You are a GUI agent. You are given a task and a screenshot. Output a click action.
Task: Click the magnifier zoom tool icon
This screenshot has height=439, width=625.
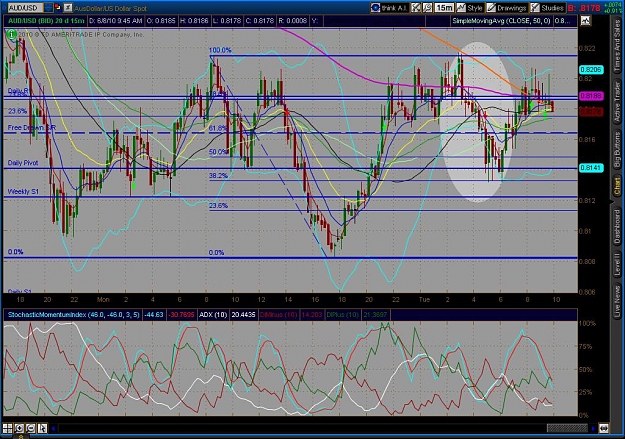tap(427, 8)
